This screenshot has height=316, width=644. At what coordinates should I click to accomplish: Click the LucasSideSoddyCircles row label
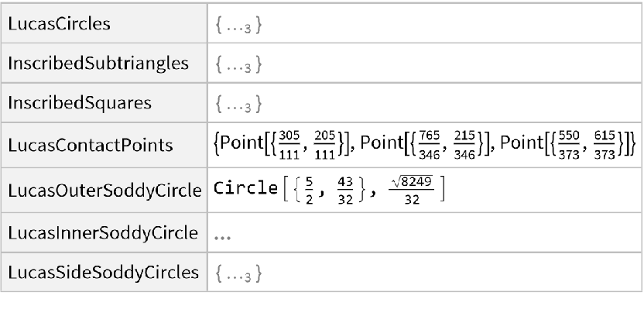tap(103, 272)
